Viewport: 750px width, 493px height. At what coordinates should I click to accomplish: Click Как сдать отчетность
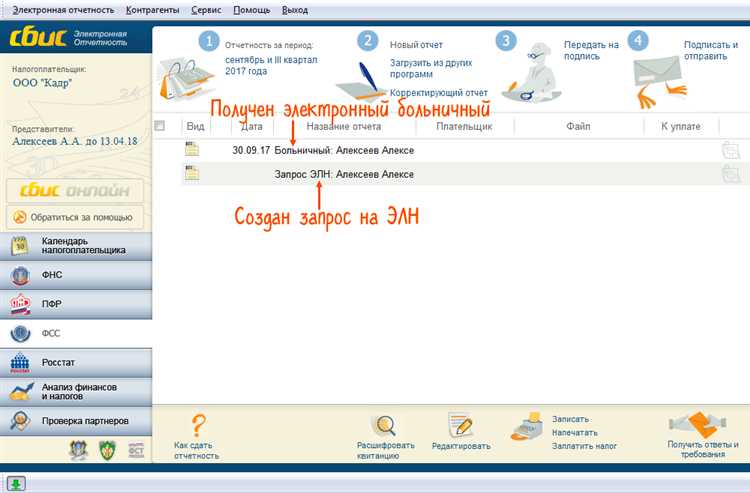click(x=196, y=450)
